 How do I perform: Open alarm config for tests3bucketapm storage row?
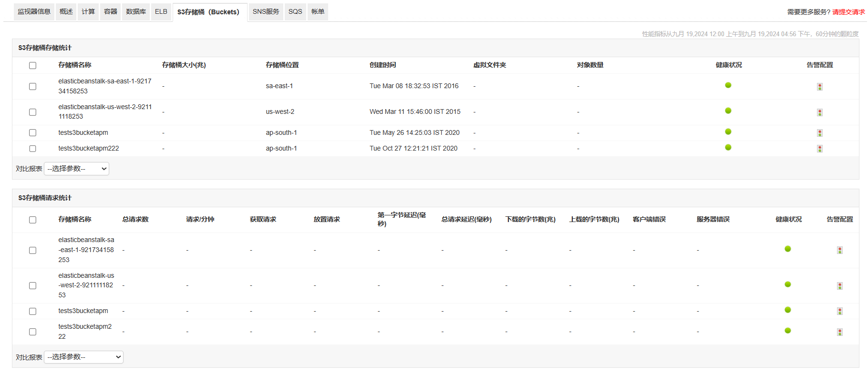(x=820, y=133)
